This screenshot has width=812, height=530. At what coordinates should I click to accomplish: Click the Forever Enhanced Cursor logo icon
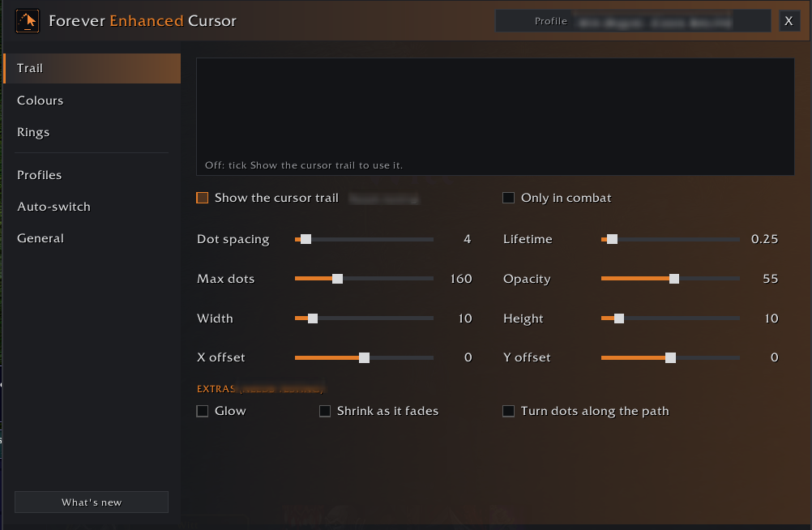click(x=28, y=21)
